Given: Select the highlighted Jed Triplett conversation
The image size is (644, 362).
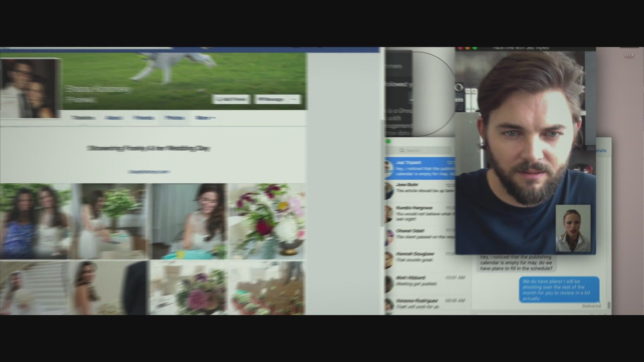Looking at the screenshot, I should [x=420, y=168].
